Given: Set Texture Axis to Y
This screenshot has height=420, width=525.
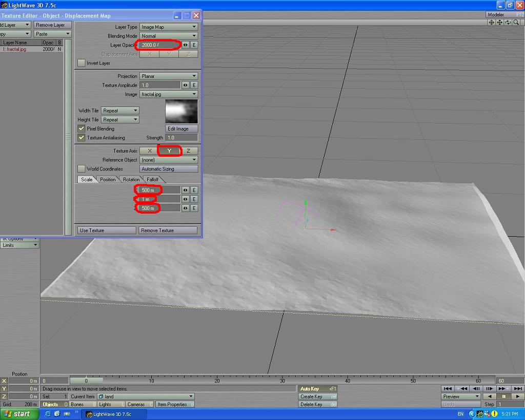Looking at the screenshot, I should coord(169,151).
